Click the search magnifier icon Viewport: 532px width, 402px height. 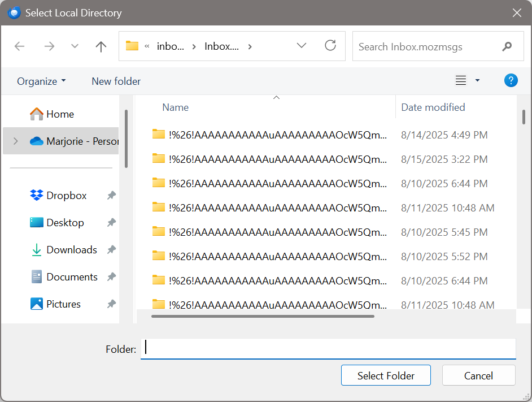point(507,46)
